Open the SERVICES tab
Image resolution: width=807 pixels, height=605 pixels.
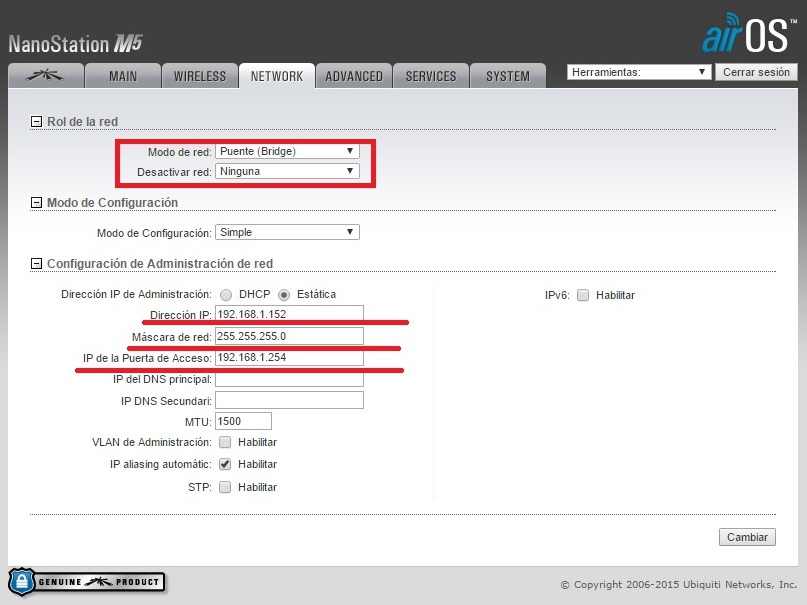click(x=431, y=76)
